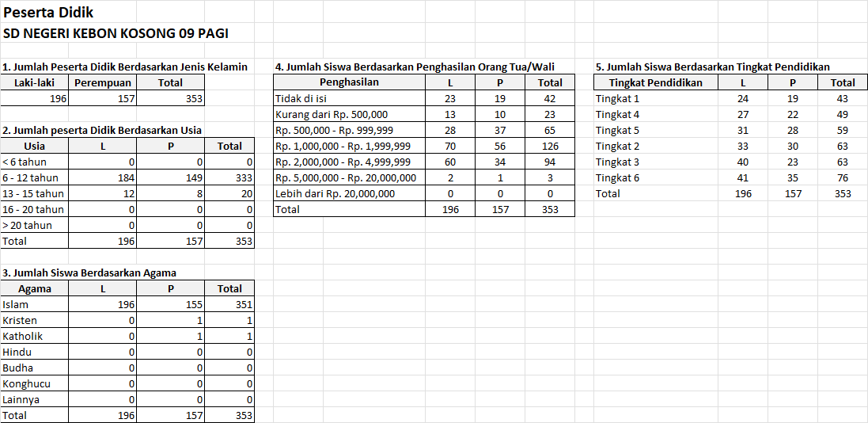
Task: Select the 196 value under Laki-laki header
Action: coord(34,99)
